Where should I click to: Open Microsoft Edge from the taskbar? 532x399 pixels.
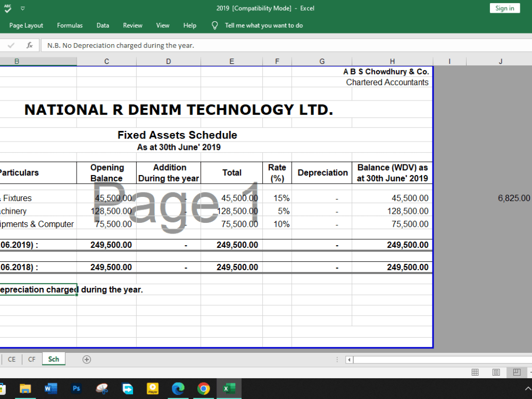coord(178,388)
